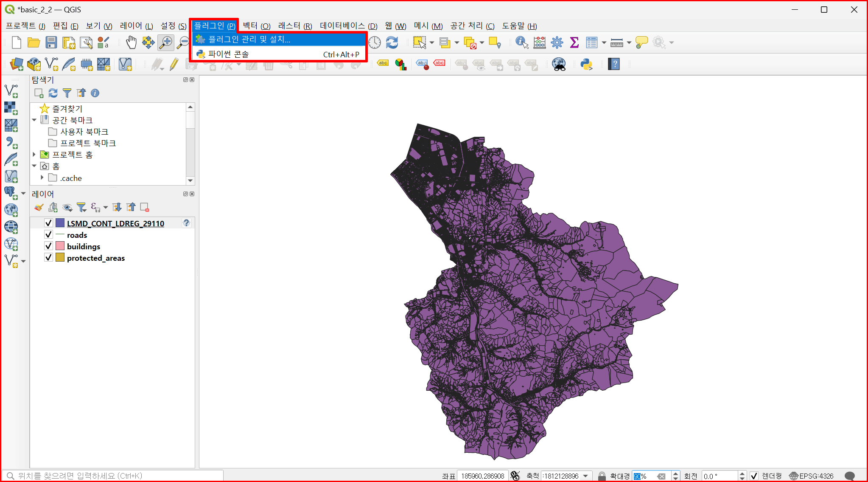Click the Refresh icon in the Browser panel
The image size is (868, 482).
coord(53,93)
